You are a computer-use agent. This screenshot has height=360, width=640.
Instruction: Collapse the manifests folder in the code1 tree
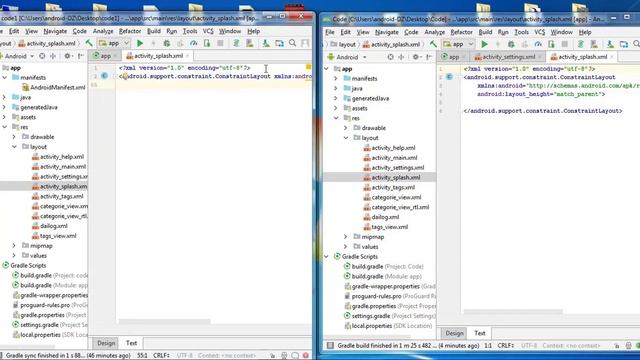4,77
